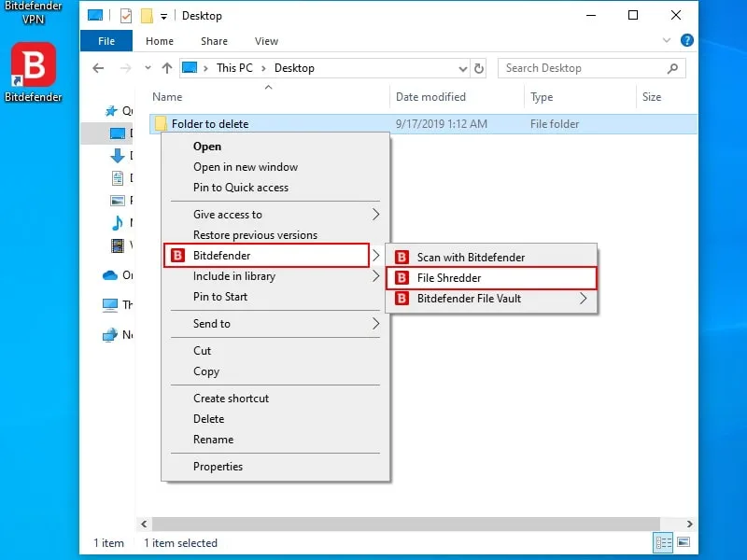Viewport: 747px width, 560px height.
Task: Select the Pictures icon in sidebar
Action: pos(118,201)
